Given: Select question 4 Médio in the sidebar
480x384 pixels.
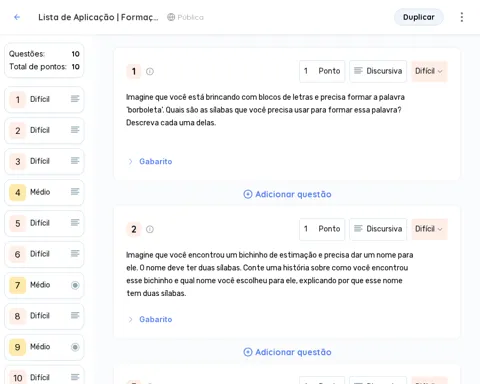Looking at the screenshot, I should (44, 192).
